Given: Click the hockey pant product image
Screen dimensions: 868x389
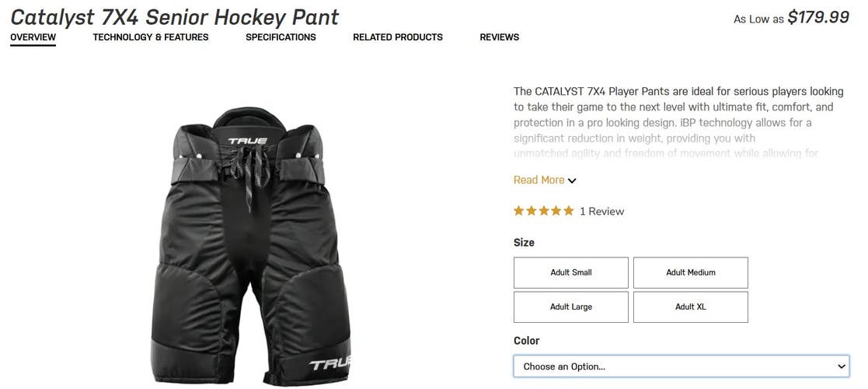Looking at the screenshot, I should [x=263, y=249].
